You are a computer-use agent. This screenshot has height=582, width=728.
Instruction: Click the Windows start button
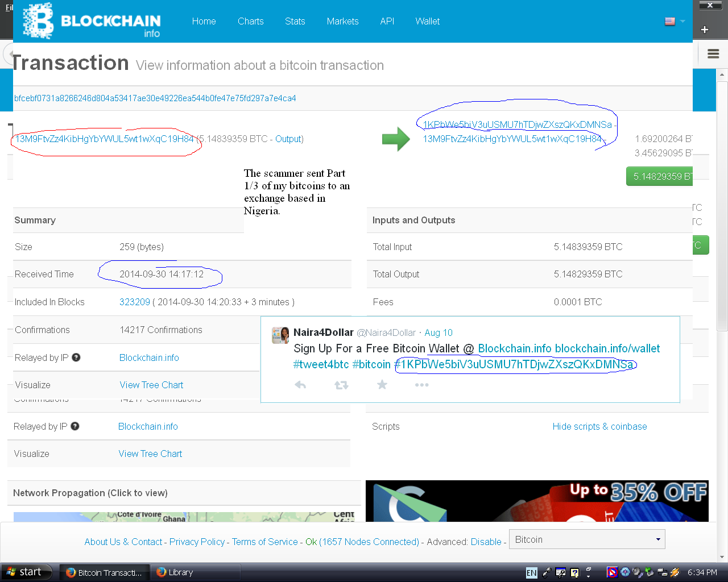(26, 572)
